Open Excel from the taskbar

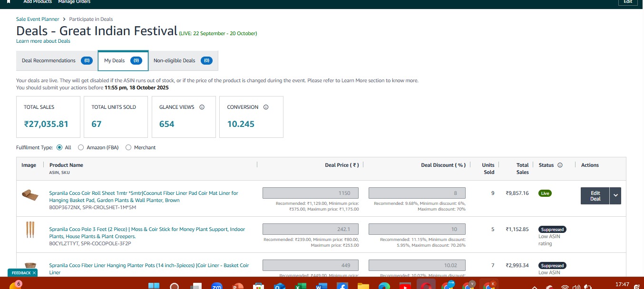[x=300, y=287]
